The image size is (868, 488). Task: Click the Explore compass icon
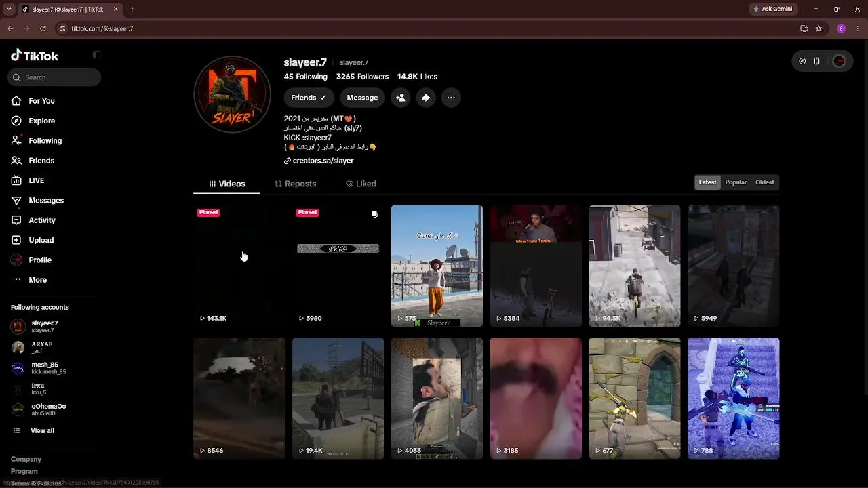pos(17,121)
